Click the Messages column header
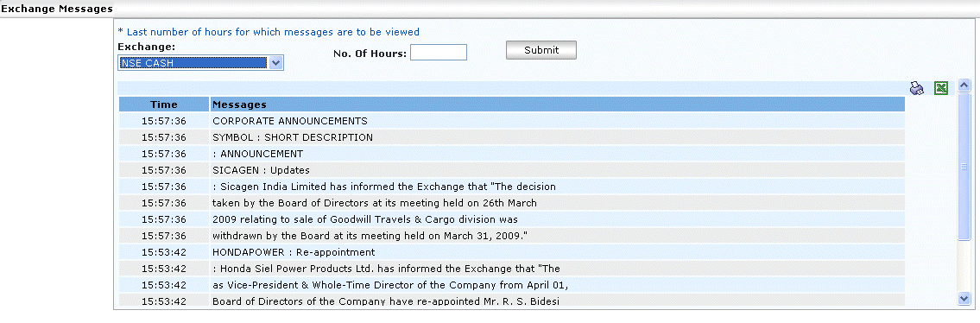This screenshot has width=980, height=323. click(558, 104)
